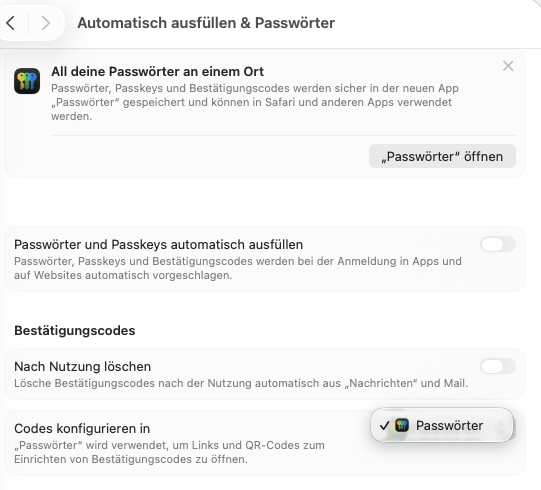This screenshot has width=541, height=490.
Task: Click the Nach Nutzung löschen label text
Action: tap(82, 366)
